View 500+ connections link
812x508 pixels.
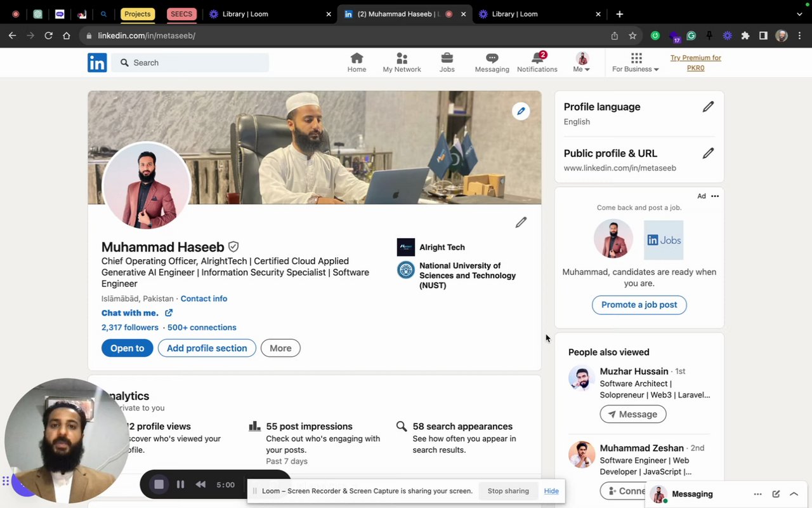(x=202, y=327)
